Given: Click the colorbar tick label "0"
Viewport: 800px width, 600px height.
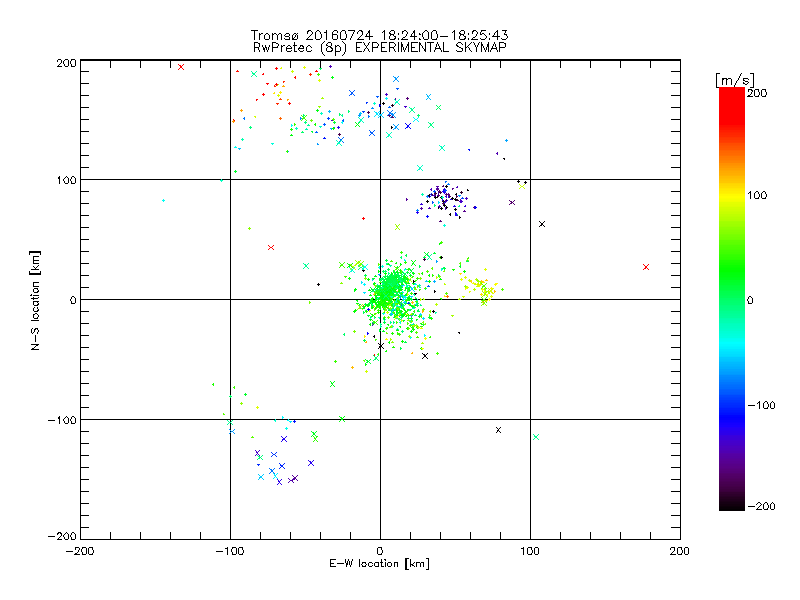Looking at the screenshot, I should 750,301.
